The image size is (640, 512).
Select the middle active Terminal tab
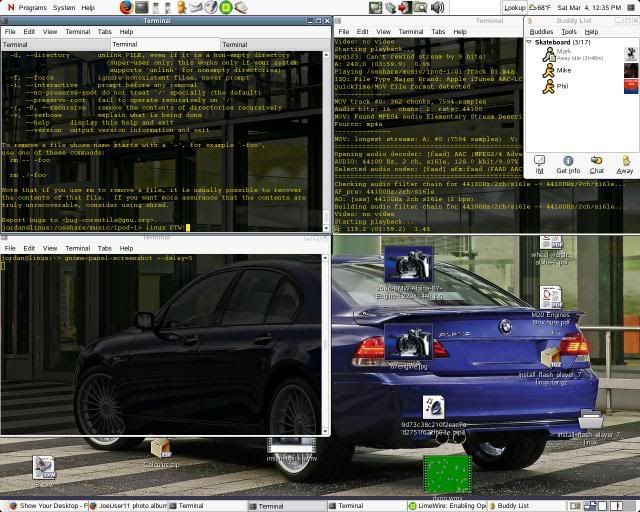click(x=165, y=44)
